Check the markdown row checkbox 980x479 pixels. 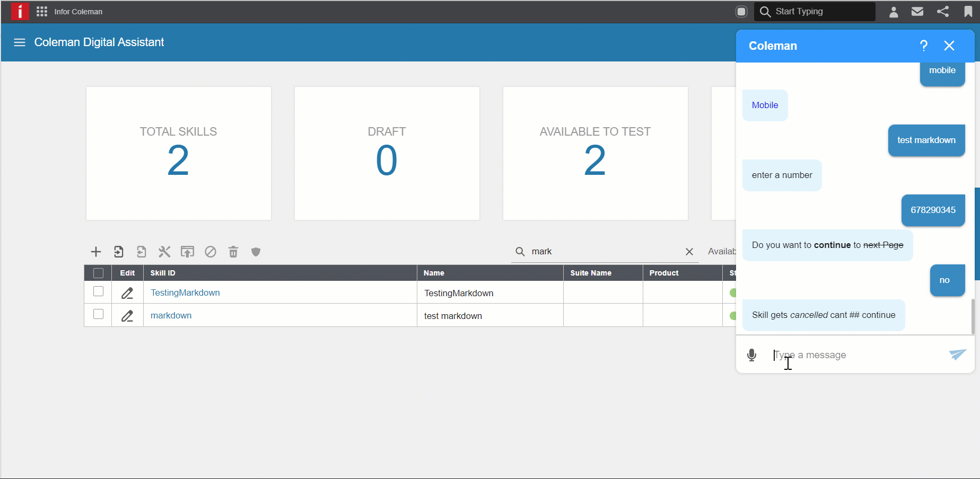[x=98, y=314]
